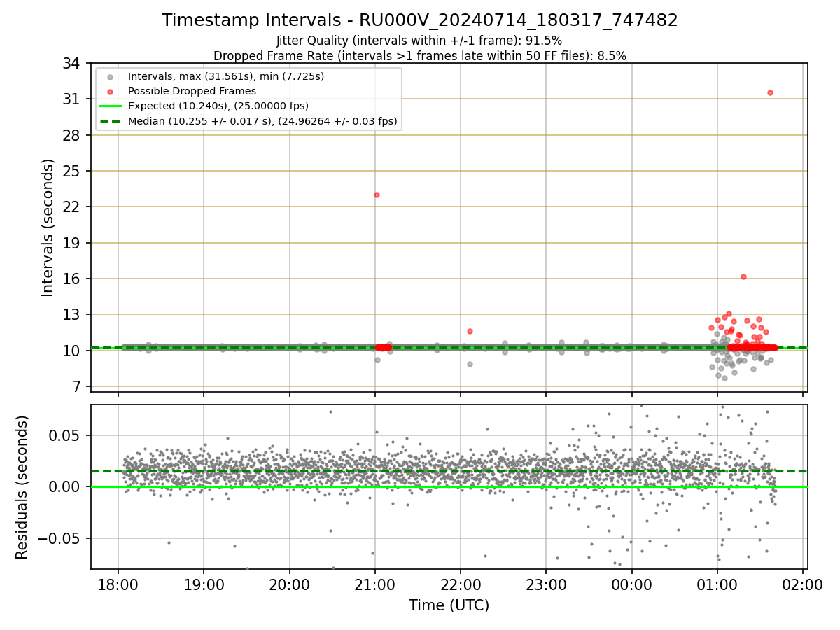The width and height of the screenshot is (840, 630).
Task: Click the 'Residuals (seconds)' y-axis label
Action: click(x=22, y=487)
